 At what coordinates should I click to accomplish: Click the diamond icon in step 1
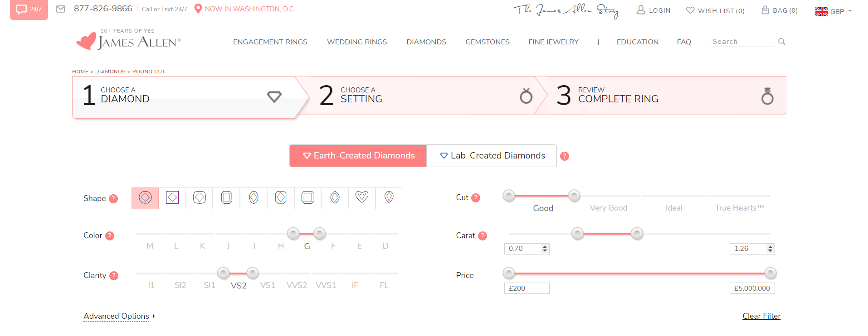[274, 96]
